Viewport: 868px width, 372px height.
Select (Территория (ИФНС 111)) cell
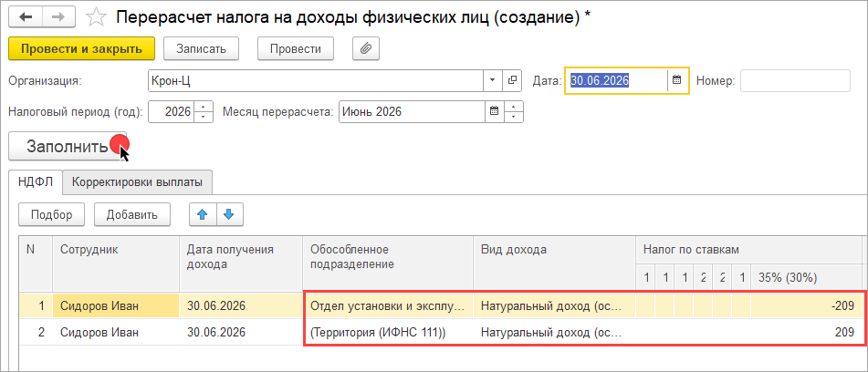[389, 333]
